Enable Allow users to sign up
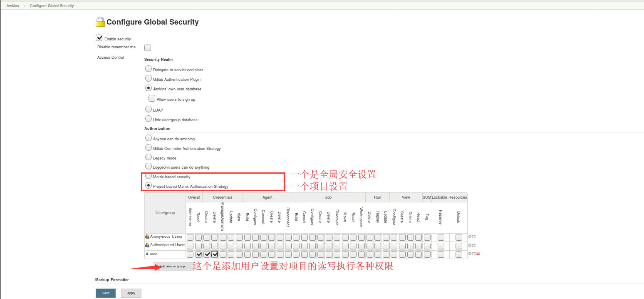 click(x=152, y=99)
